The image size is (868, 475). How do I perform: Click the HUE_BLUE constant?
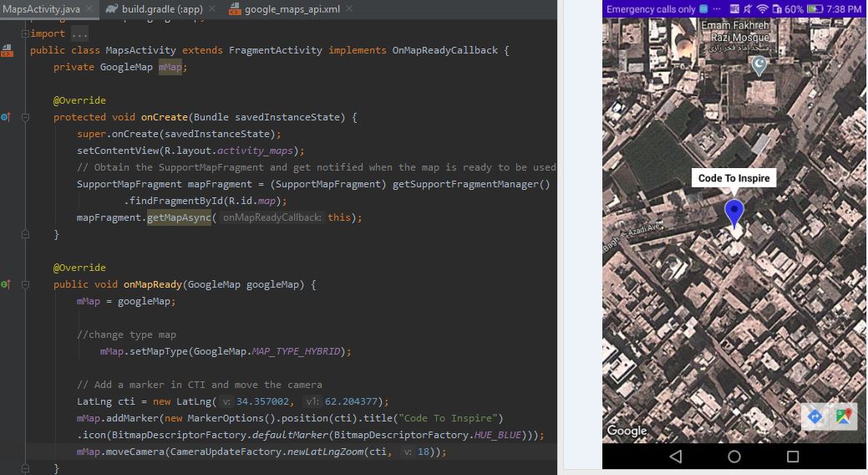coord(498,435)
